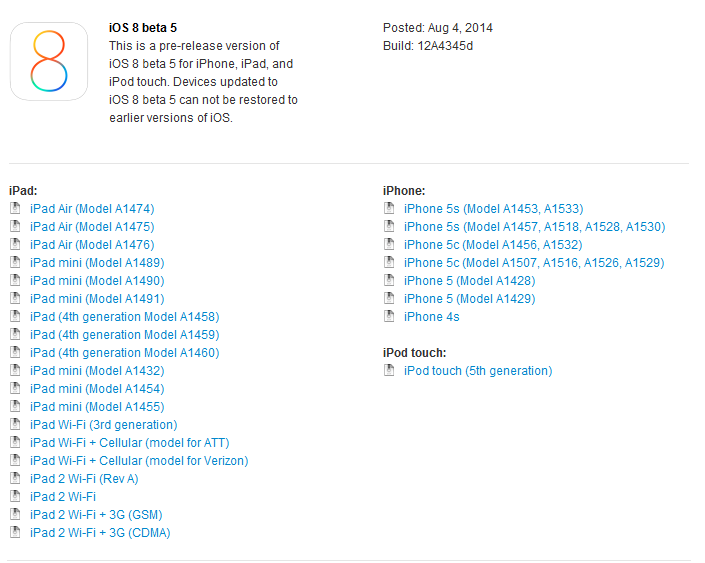This screenshot has width=705, height=563.
Task: Open iPhone 5s A1457, A1518, A1528, A1530 link
Action: click(x=535, y=227)
